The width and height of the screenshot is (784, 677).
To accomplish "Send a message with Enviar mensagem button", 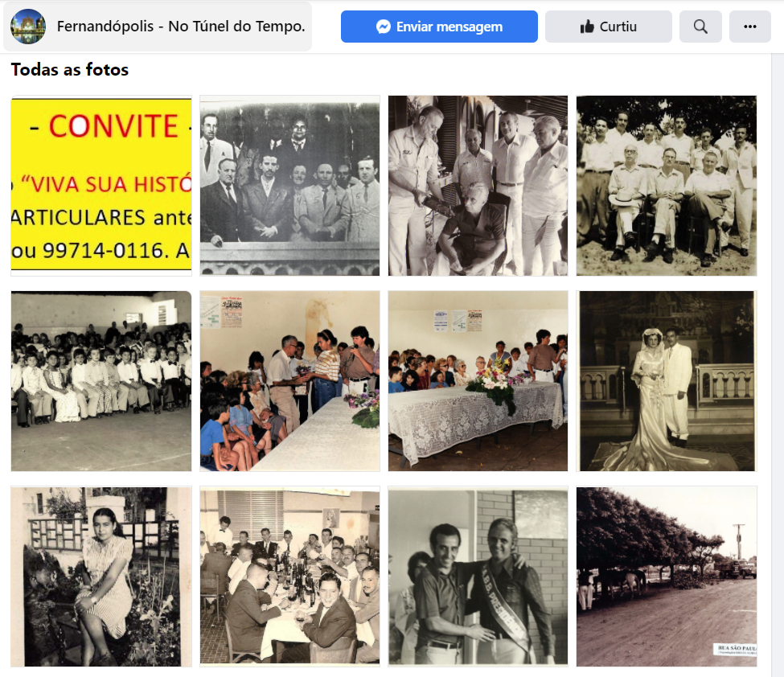I will point(439,27).
